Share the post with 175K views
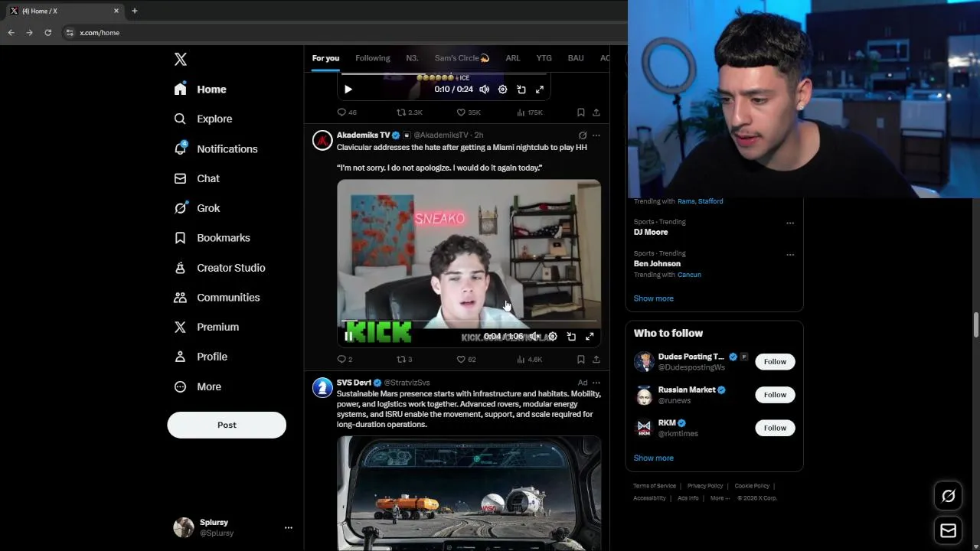The image size is (980, 551). (x=596, y=112)
